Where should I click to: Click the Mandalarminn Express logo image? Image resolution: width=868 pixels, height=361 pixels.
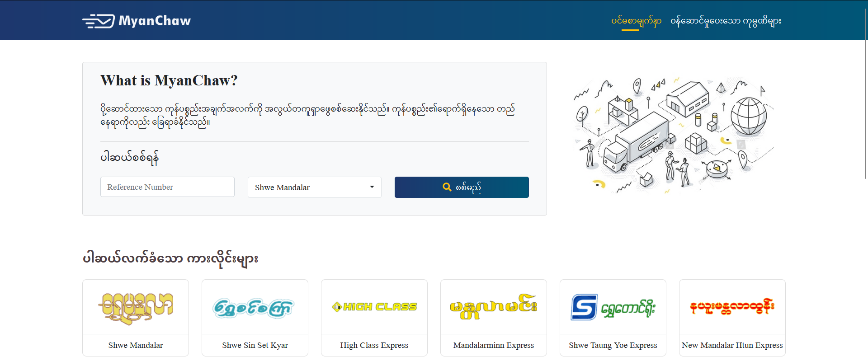pos(494,307)
